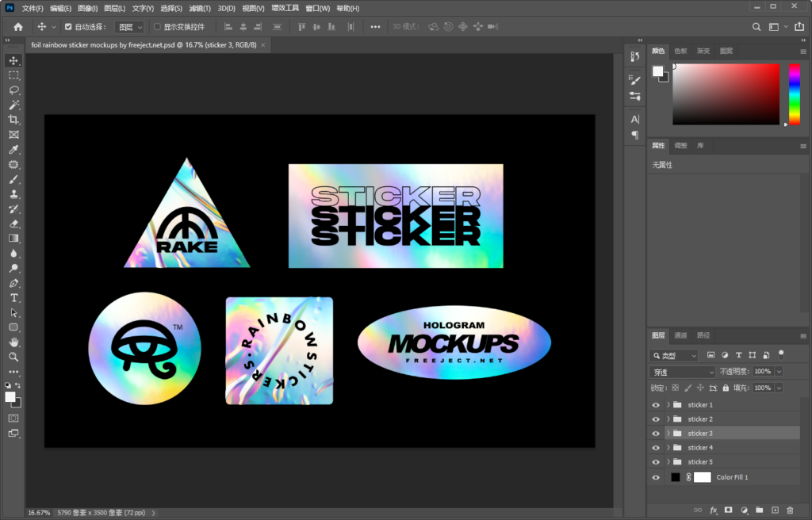812x520 pixels.
Task: Expand the sticker 2 group
Action: pos(668,419)
